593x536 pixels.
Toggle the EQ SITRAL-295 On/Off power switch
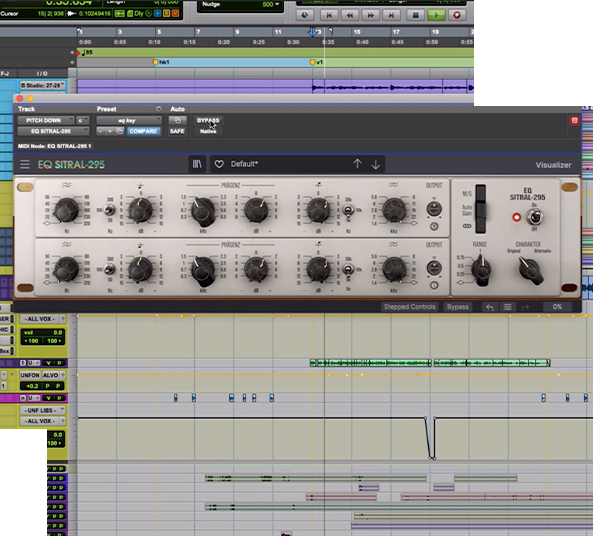coord(535,217)
